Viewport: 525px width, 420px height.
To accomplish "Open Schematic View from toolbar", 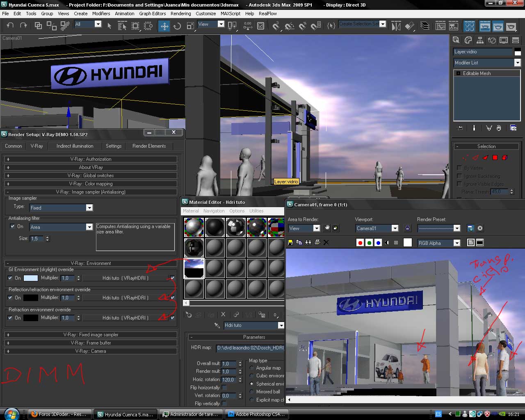I will tap(454, 26).
